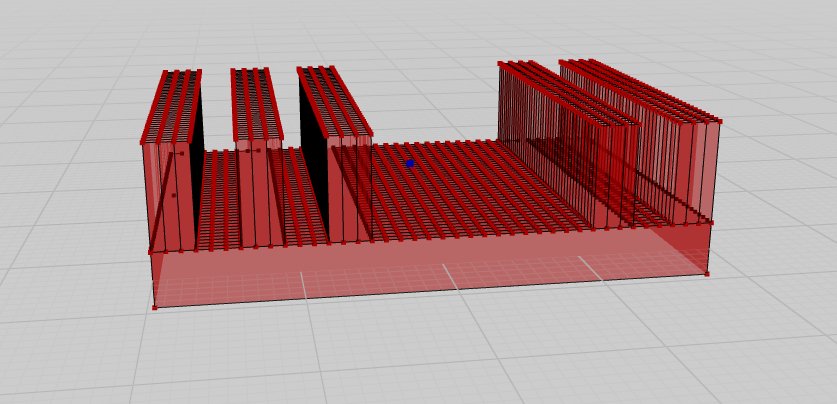Click the leftmost white grid line seen through base

304,285
